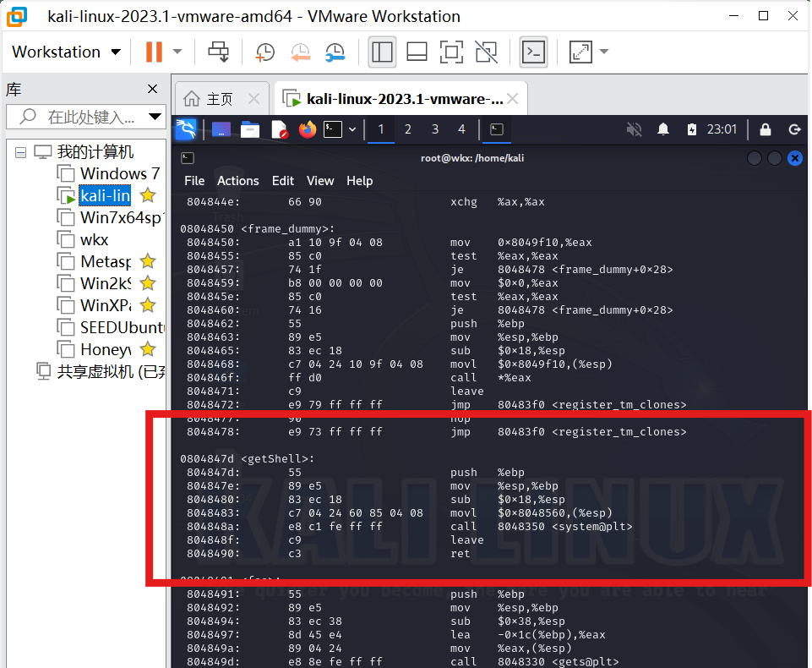Click the power manager battery icon
This screenshot has width=812, height=668.
[x=692, y=129]
